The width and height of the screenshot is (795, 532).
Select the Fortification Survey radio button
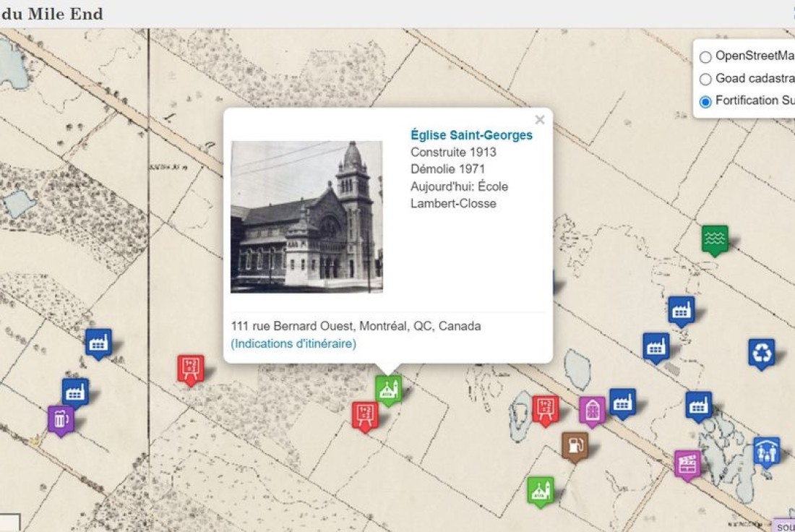click(x=705, y=102)
